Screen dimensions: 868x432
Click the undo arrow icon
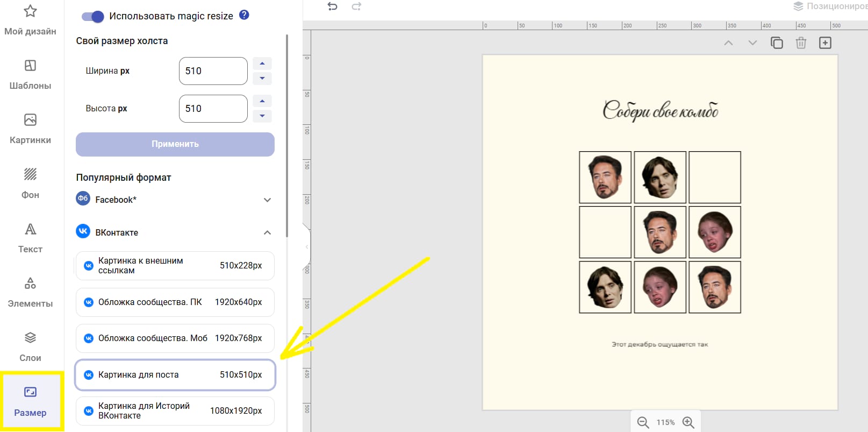point(333,6)
